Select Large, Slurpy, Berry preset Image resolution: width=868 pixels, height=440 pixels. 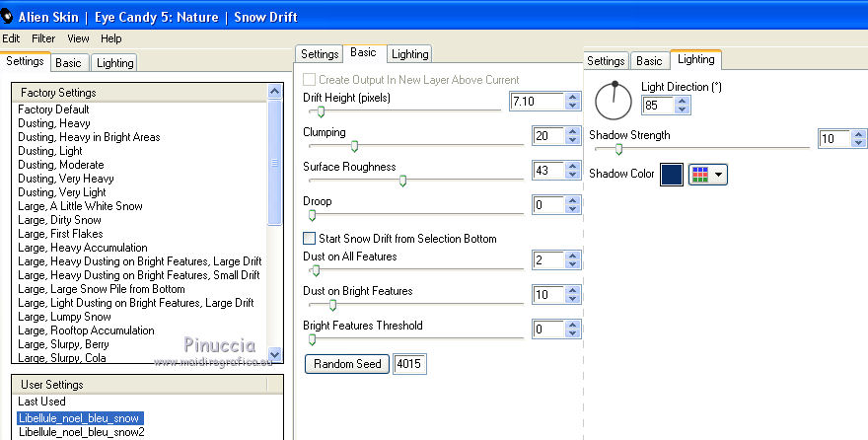63,345
